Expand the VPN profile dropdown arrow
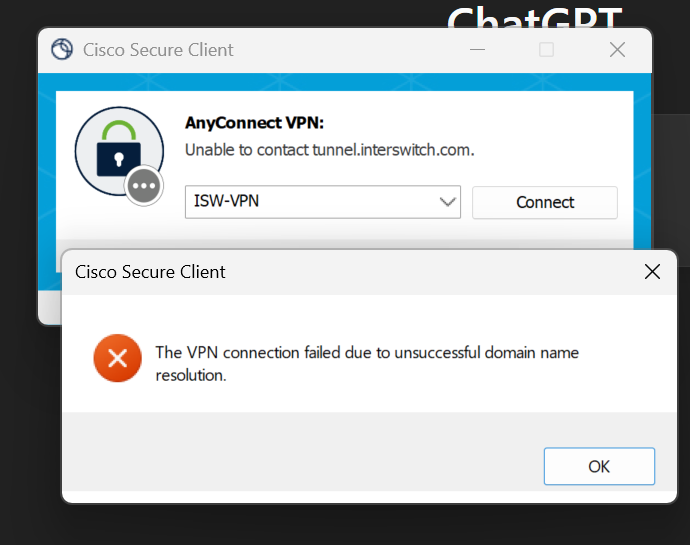 coord(447,203)
